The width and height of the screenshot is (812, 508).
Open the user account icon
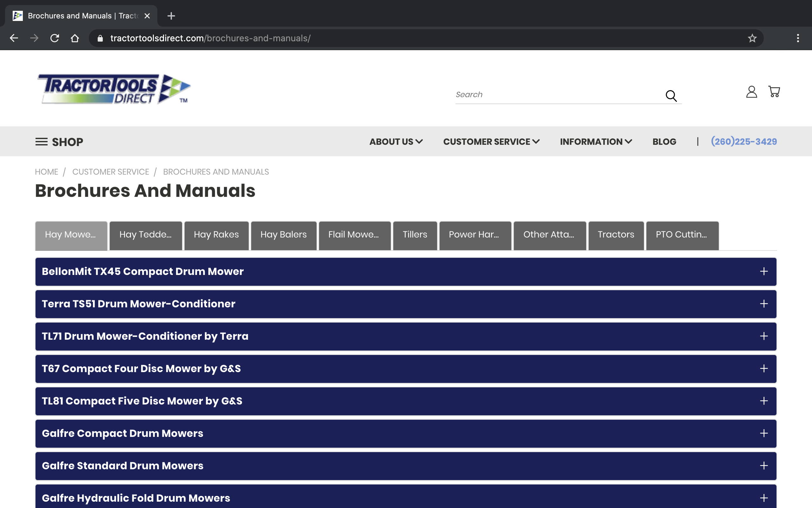tap(751, 92)
